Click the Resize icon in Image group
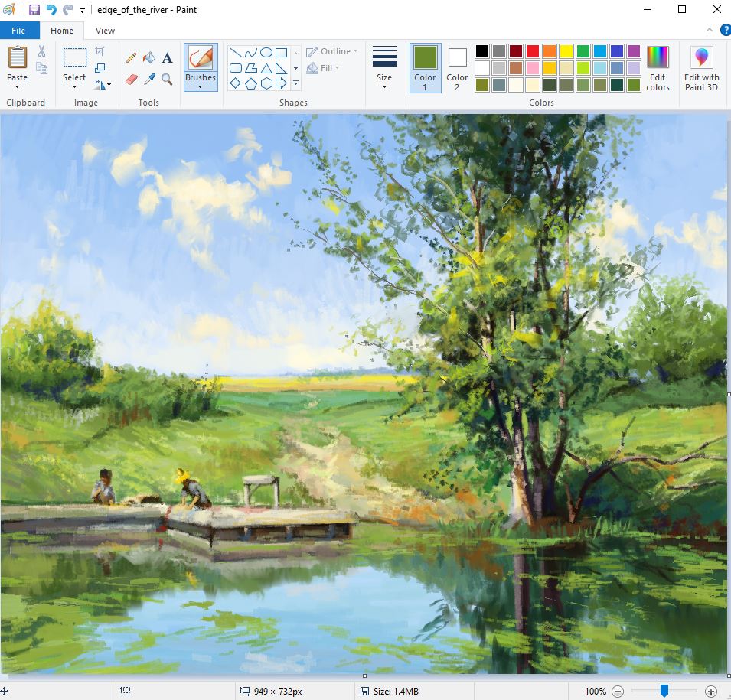 100,68
